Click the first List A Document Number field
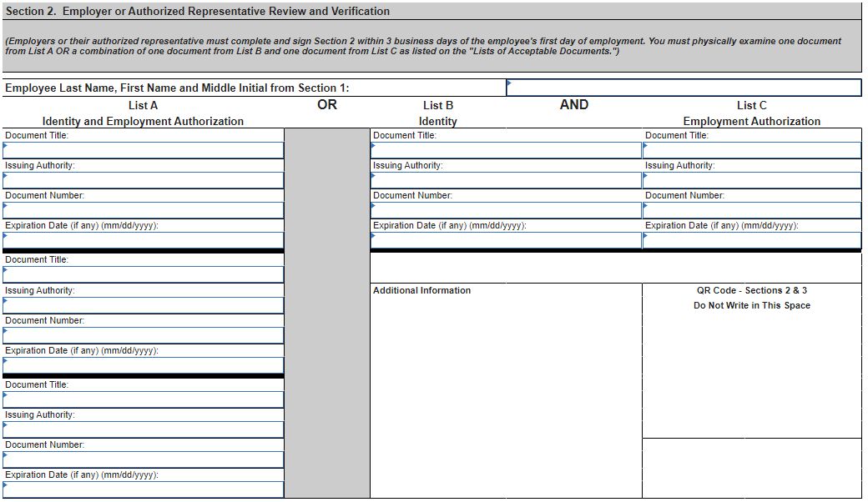This screenshot has width=868, height=502. pyautogui.click(x=142, y=210)
